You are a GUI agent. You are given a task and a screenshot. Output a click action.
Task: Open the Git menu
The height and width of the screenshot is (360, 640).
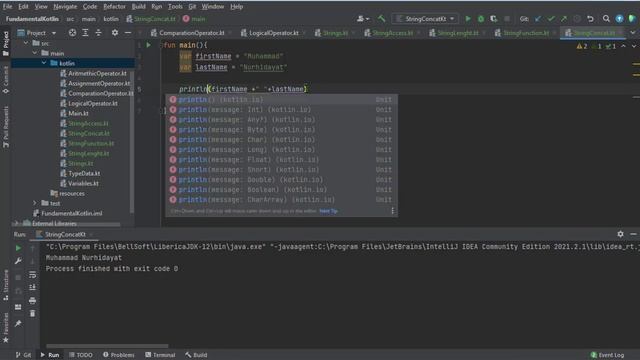(x=192, y=7)
